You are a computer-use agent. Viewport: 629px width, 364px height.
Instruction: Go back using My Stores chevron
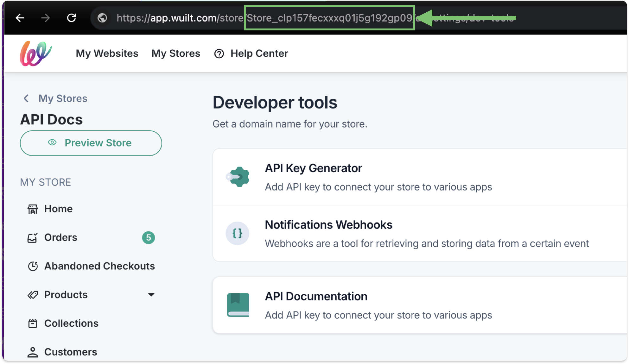(26, 98)
